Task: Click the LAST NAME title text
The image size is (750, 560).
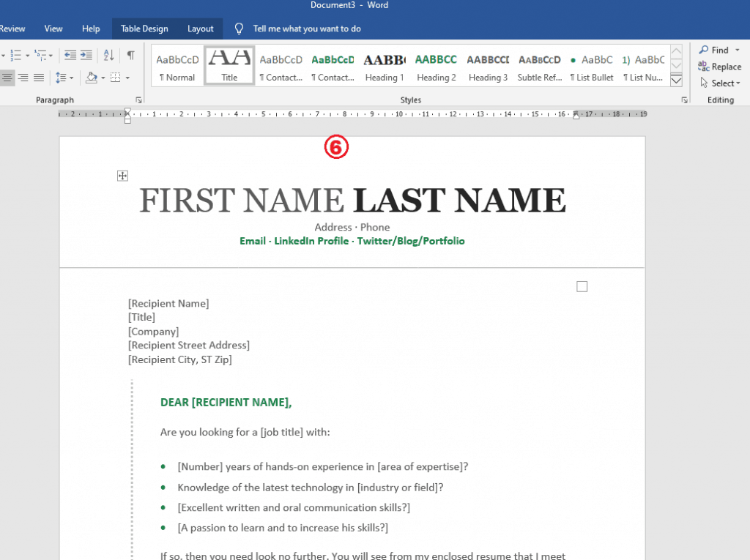Action: [x=460, y=200]
